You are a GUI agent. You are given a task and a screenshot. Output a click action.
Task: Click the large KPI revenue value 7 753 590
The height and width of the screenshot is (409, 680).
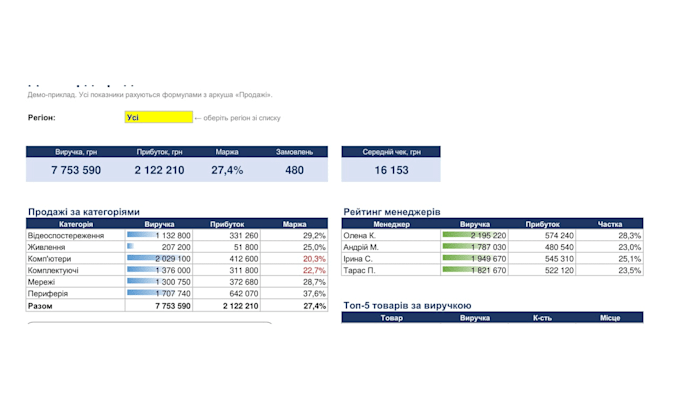[76, 170]
